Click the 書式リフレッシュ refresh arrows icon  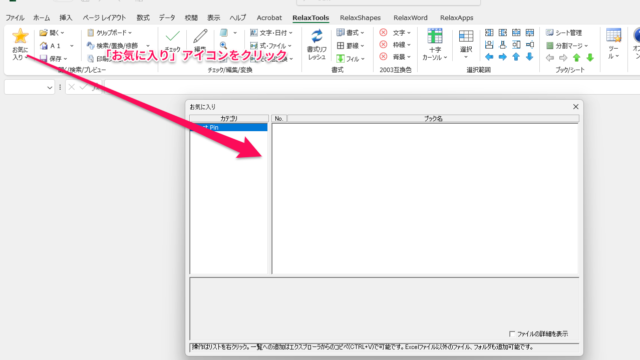(317, 36)
